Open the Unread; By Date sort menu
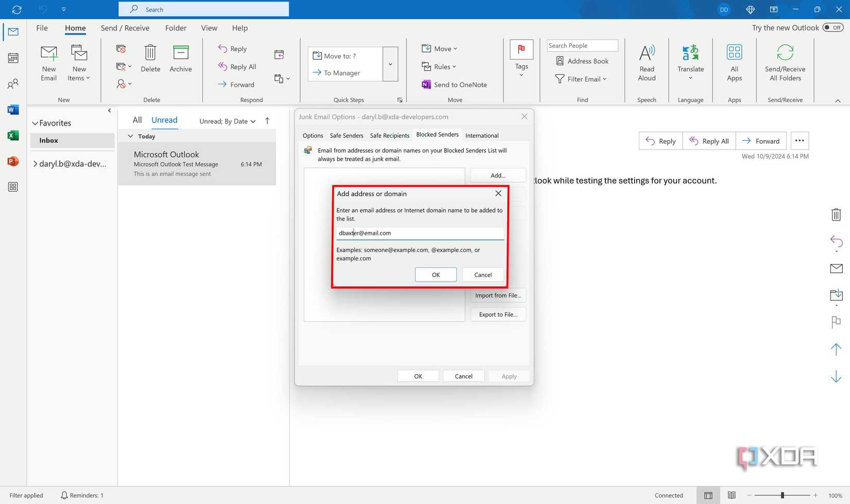The image size is (850, 504). tap(227, 120)
